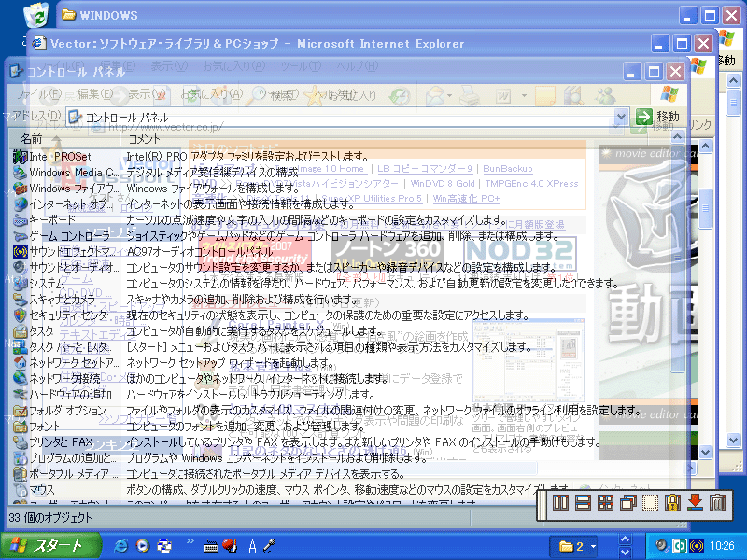Click the 移動 go button in Control Panel
The width and height of the screenshot is (747, 560).
658,116
